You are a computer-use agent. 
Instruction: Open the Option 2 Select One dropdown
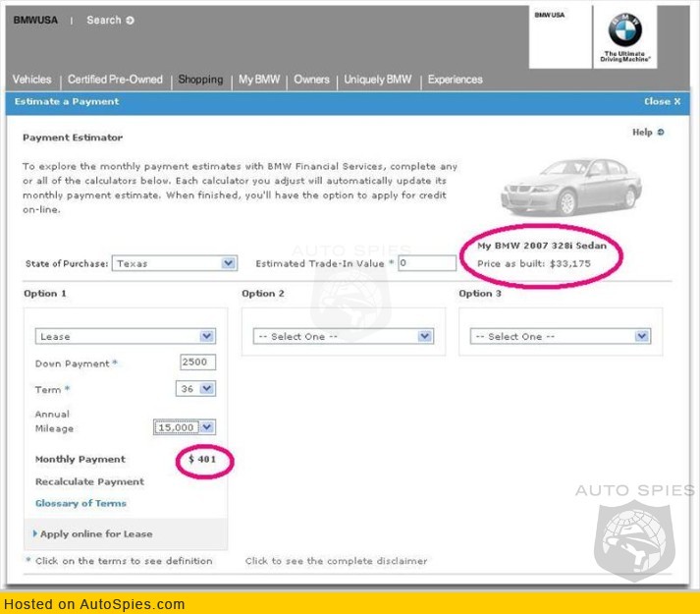click(x=344, y=336)
